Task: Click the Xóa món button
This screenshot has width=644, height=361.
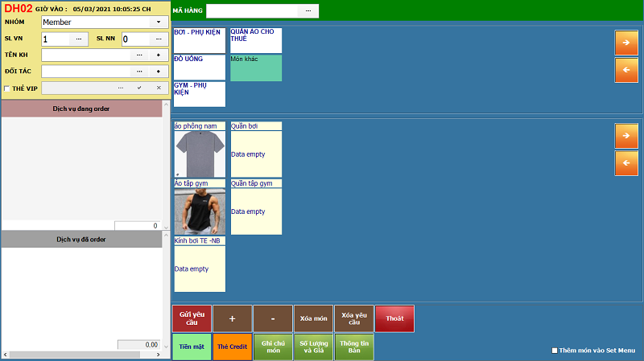Action: point(313,318)
